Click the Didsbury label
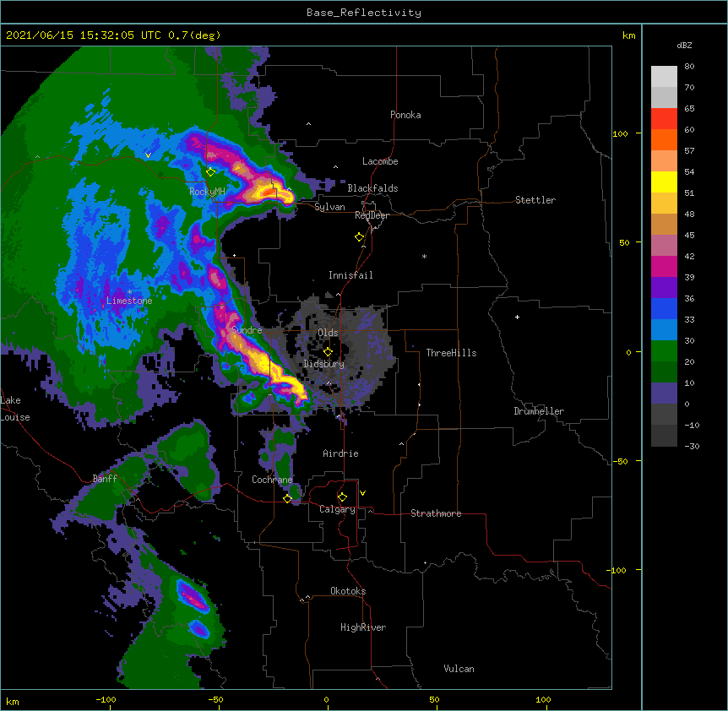The height and width of the screenshot is (711, 728). 323,364
